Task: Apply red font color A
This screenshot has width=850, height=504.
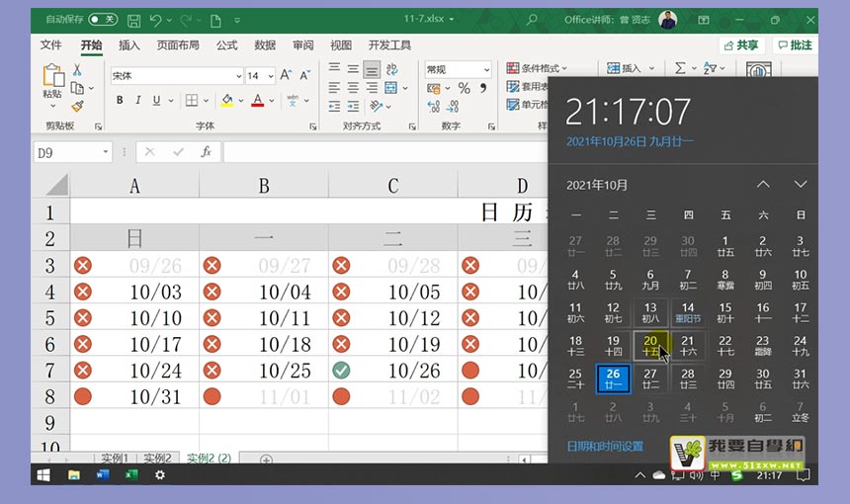Action: pyautogui.click(x=258, y=100)
